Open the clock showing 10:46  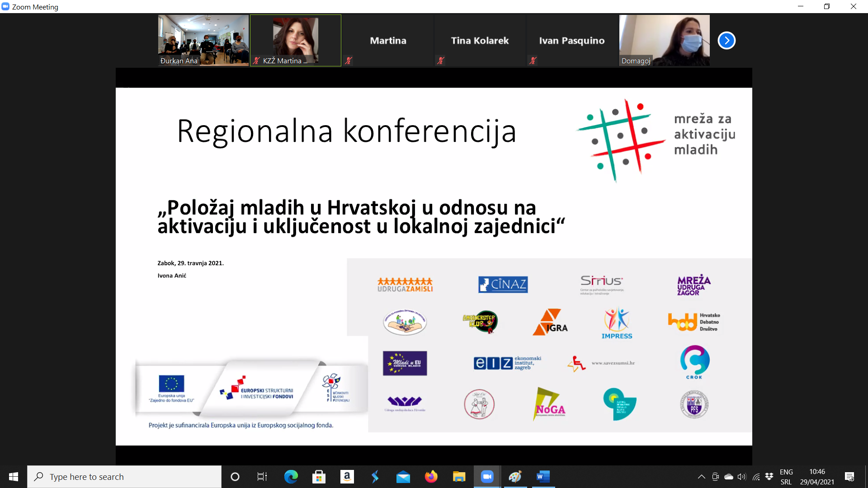(x=817, y=477)
